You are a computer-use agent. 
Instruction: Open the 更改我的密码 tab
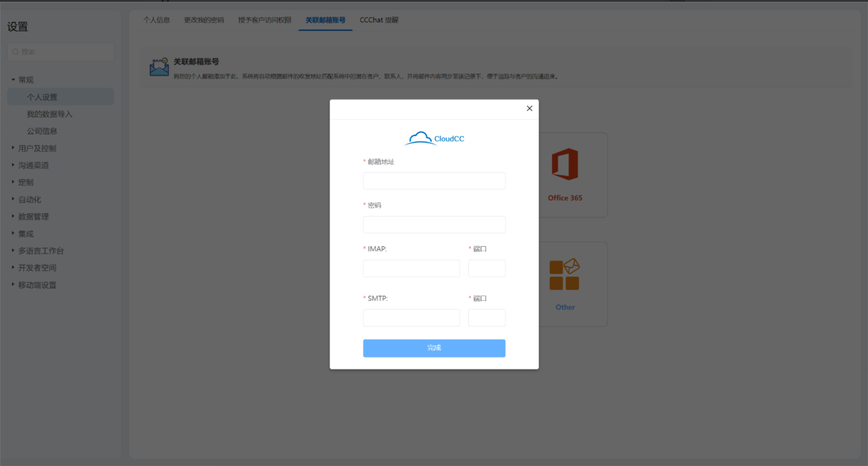tap(204, 20)
